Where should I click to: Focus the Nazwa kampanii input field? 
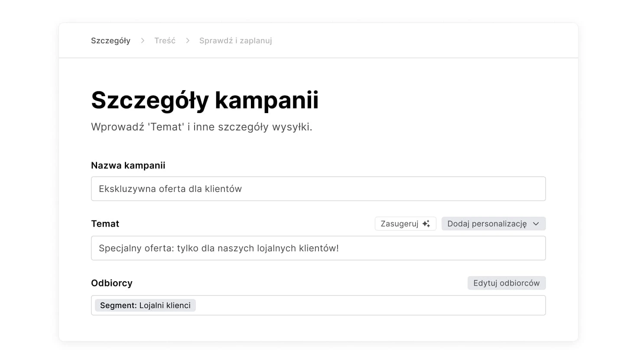[x=318, y=189]
